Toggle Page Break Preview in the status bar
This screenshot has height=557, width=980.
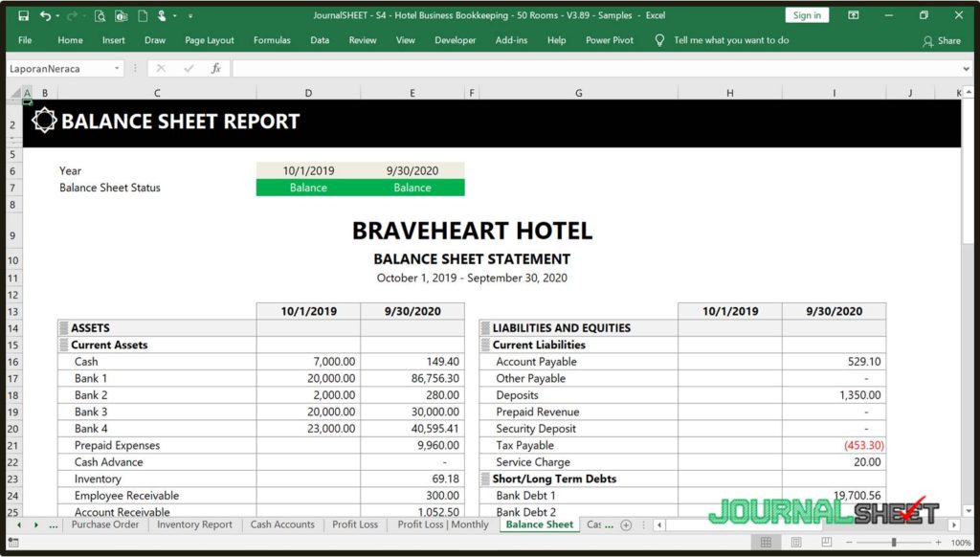point(827,543)
